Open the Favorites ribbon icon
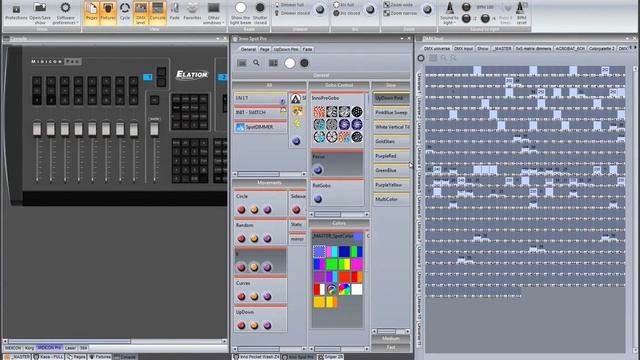The image size is (640, 360). [x=192, y=12]
